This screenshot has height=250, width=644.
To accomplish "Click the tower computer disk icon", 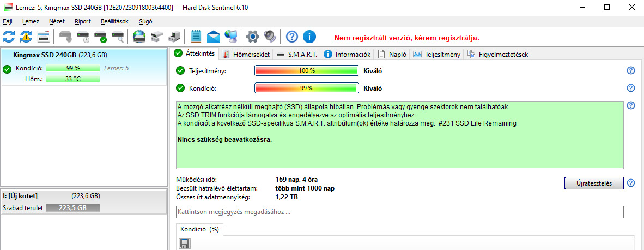I will coord(174,37).
